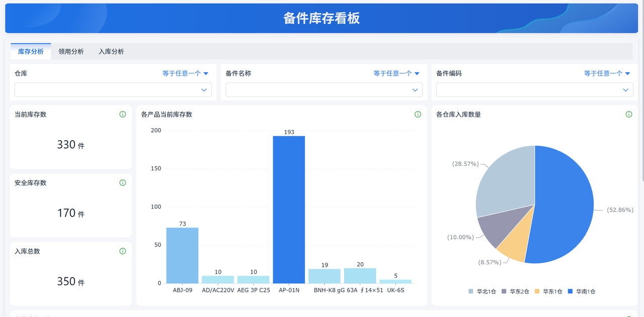
Task: Expand the 备件名称 select box
Action: (324, 89)
